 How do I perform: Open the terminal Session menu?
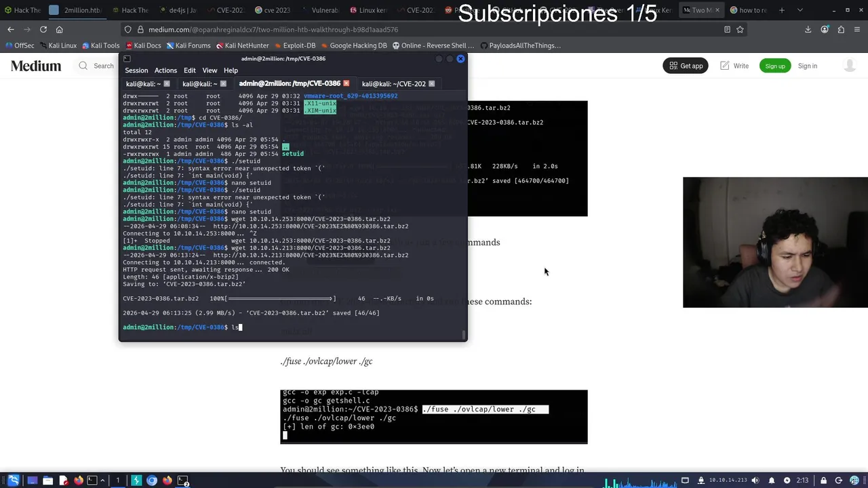[136, 70]
